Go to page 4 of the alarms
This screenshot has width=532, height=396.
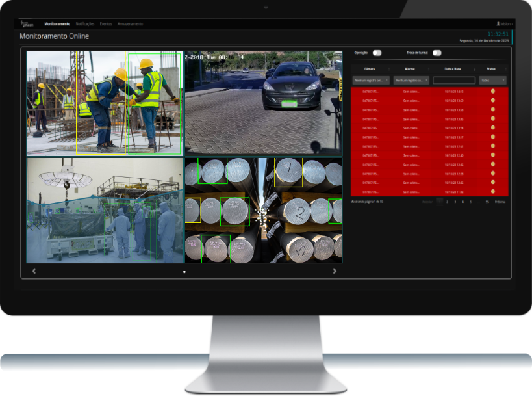click(x=462, y=202)
